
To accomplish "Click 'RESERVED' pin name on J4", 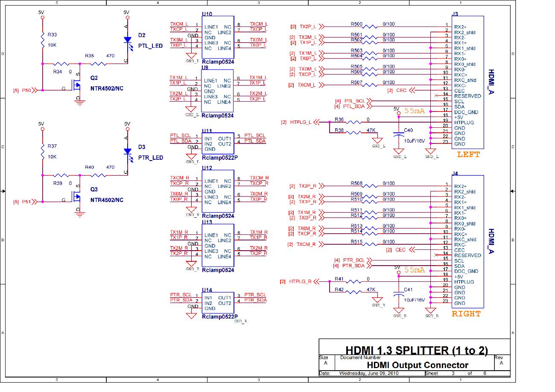I will (x=467, y=255).
